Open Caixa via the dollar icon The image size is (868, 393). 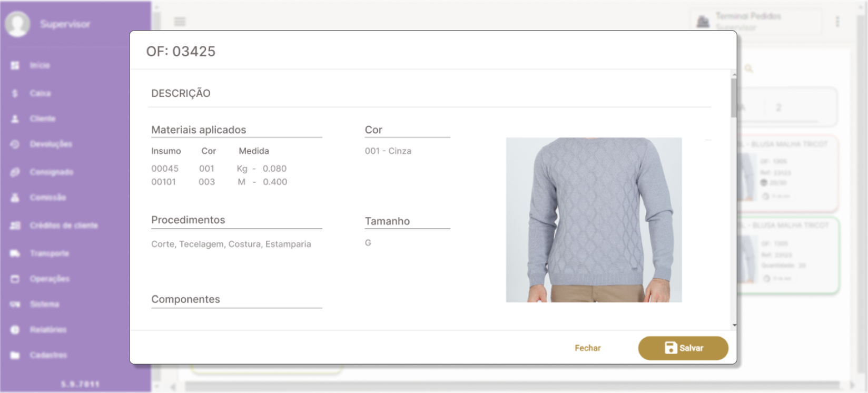[x=15, y=93]
